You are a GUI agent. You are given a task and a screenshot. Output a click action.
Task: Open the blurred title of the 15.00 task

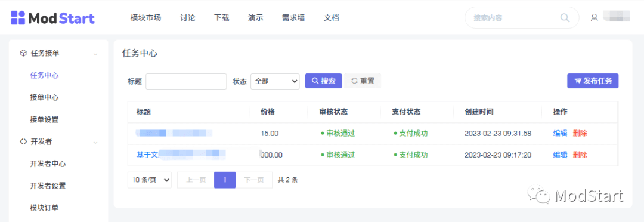tap(175, 133)
